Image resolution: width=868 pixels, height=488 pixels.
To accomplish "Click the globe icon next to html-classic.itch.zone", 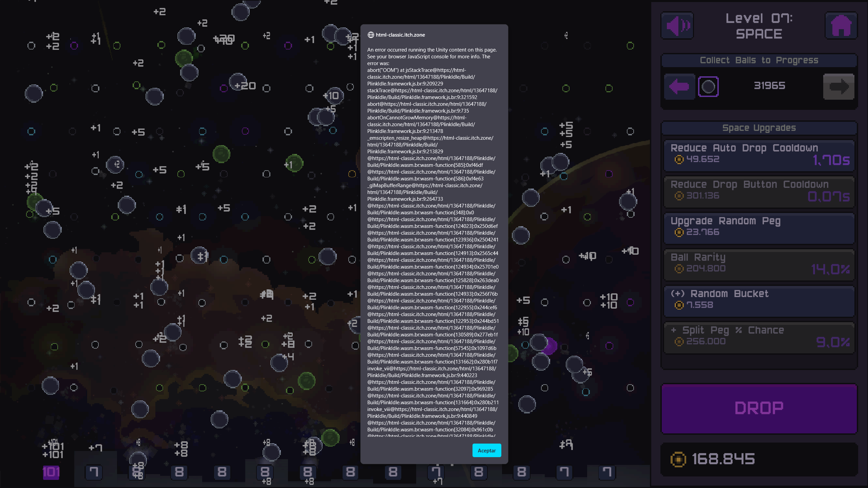I will click(x=371, y=35).
